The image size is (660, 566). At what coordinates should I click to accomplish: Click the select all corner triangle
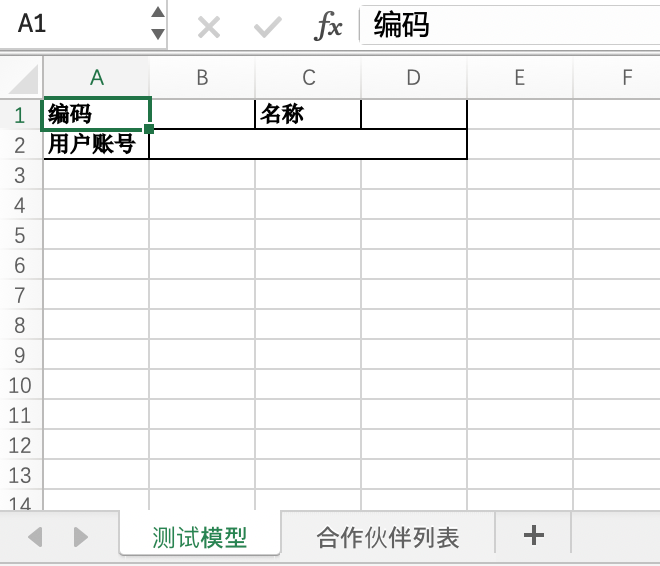pyautogui.click(x=22, y=78)
